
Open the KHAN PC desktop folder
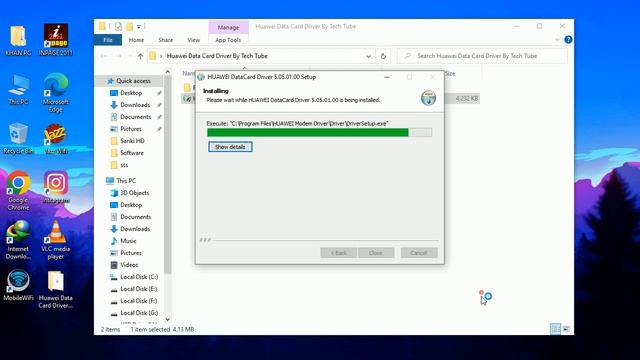[18, 40]
